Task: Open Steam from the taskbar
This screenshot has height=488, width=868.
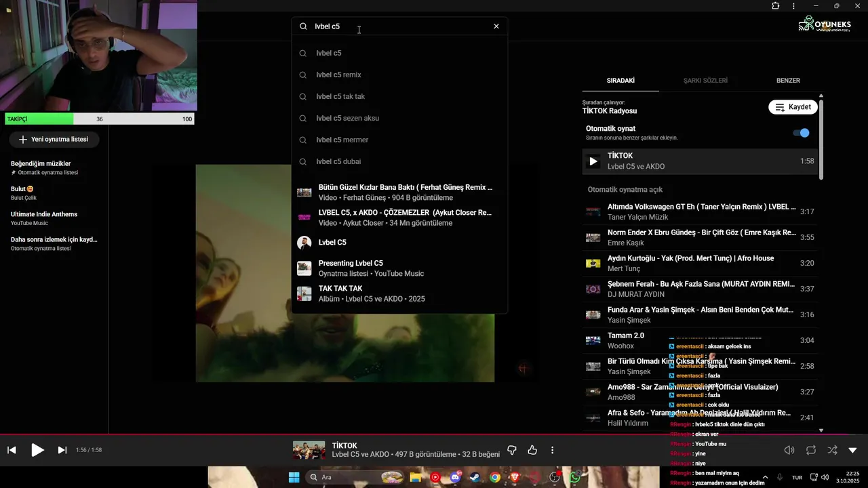Action: [475, 477]
